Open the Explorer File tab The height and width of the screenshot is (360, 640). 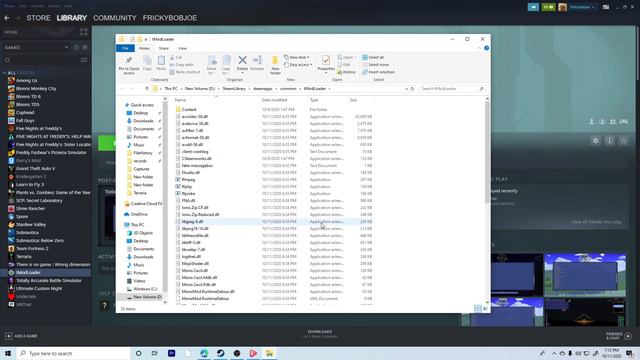click(x=125, y=48)
